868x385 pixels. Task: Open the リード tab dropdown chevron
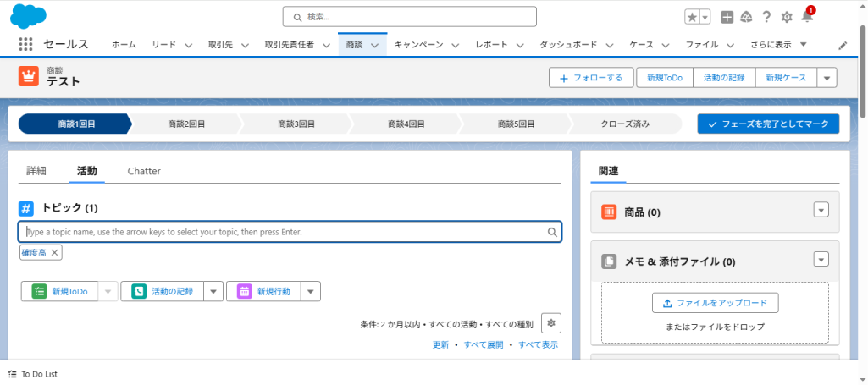(188, 46)
